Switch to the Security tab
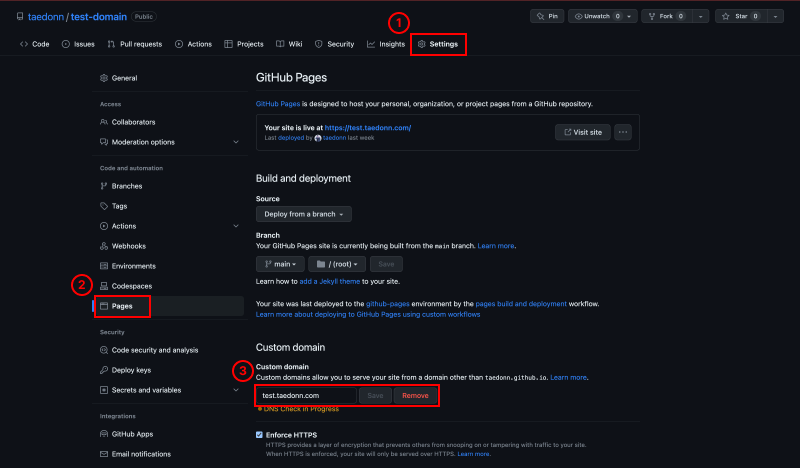The image size is (800, 468). 334,44
